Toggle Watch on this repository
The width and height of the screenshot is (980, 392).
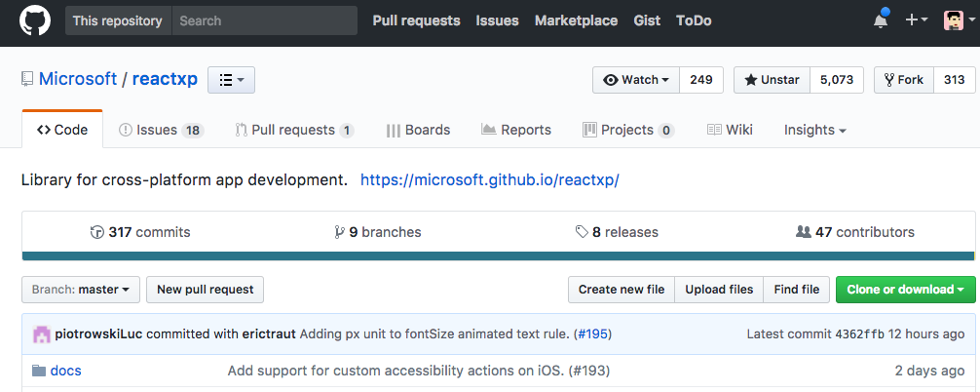coord(636,80)
